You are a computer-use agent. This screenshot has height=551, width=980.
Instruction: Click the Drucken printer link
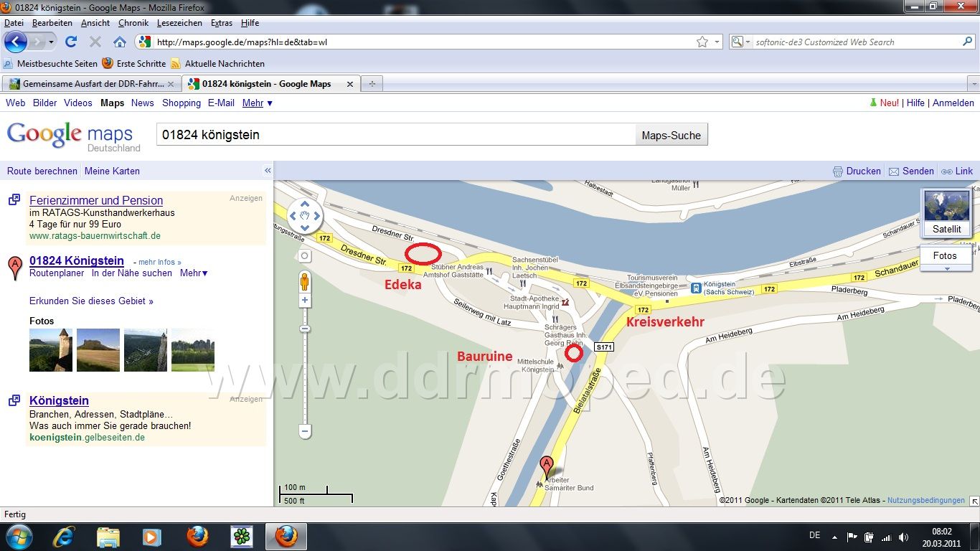(x=857, y=171)
